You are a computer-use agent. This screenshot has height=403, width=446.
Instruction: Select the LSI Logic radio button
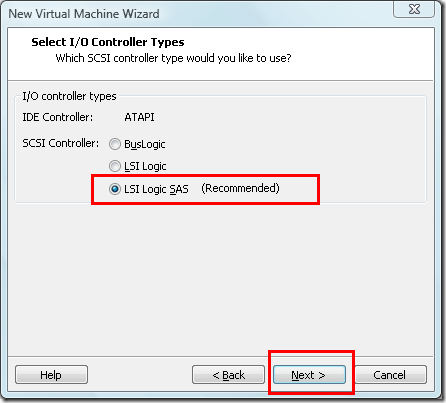click(x=115, y=166)
